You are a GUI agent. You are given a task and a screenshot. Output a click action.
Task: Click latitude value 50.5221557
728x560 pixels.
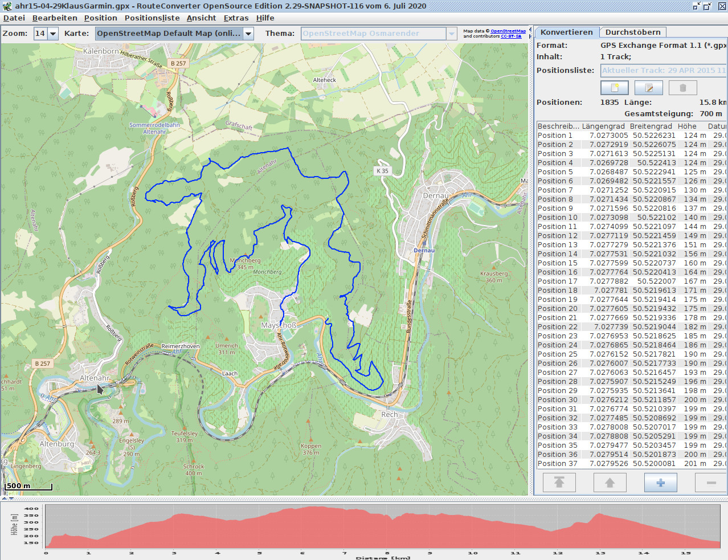655,181
